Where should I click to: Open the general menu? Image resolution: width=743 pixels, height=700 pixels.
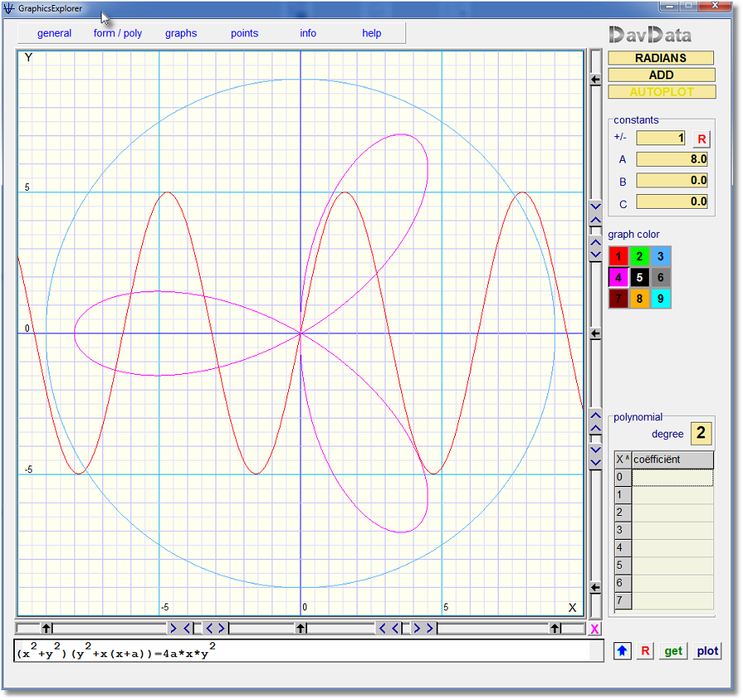[54, 33]
